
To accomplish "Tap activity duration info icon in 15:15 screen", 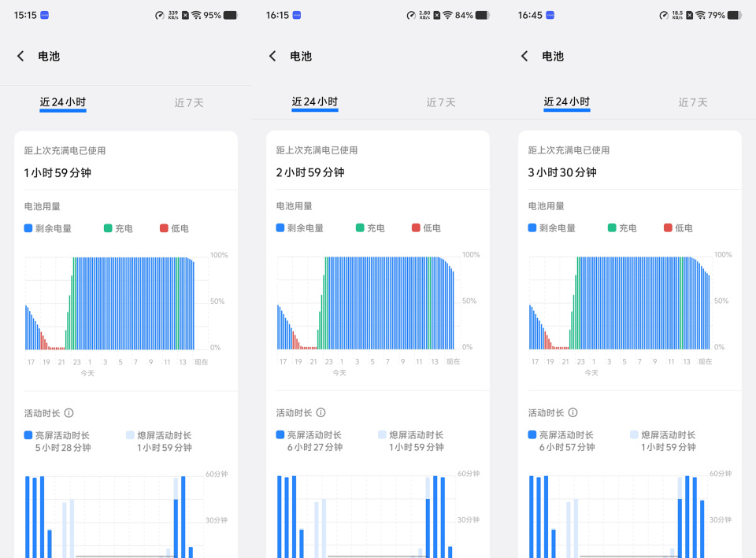I will click(x=69, y=413).
